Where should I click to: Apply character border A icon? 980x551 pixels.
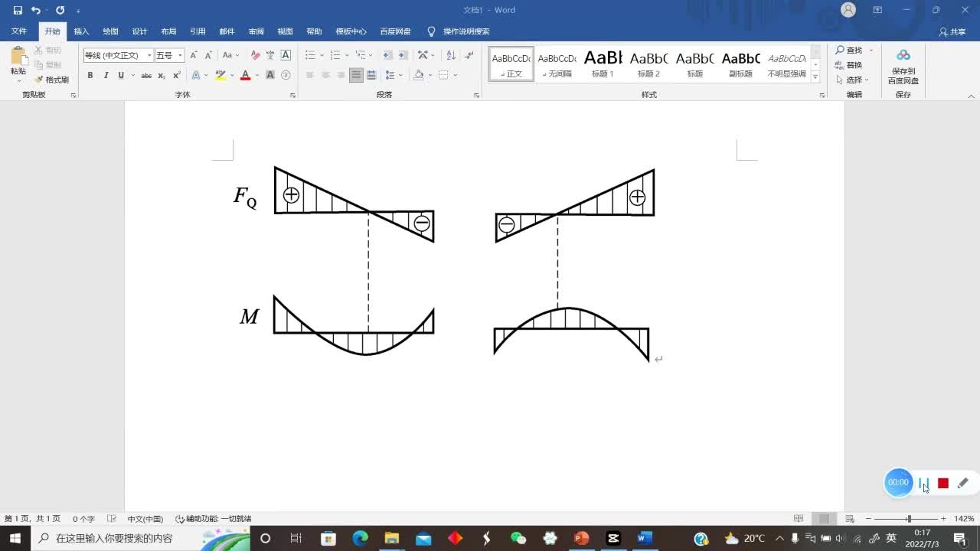click(286, 55)
